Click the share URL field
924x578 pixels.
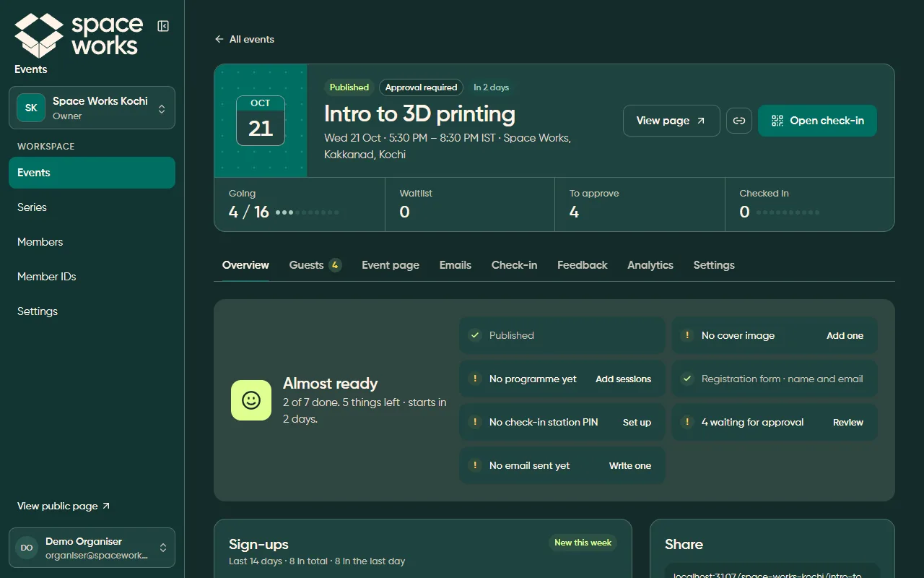pos(772,572)
